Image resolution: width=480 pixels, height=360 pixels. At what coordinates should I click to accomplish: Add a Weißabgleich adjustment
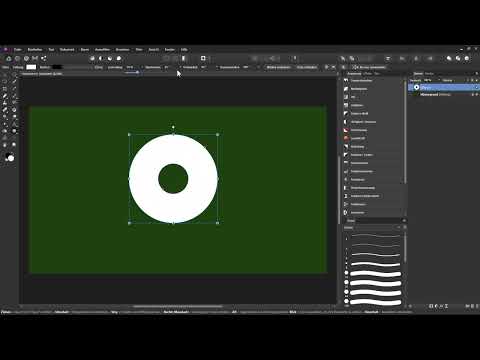pos(359,89)
